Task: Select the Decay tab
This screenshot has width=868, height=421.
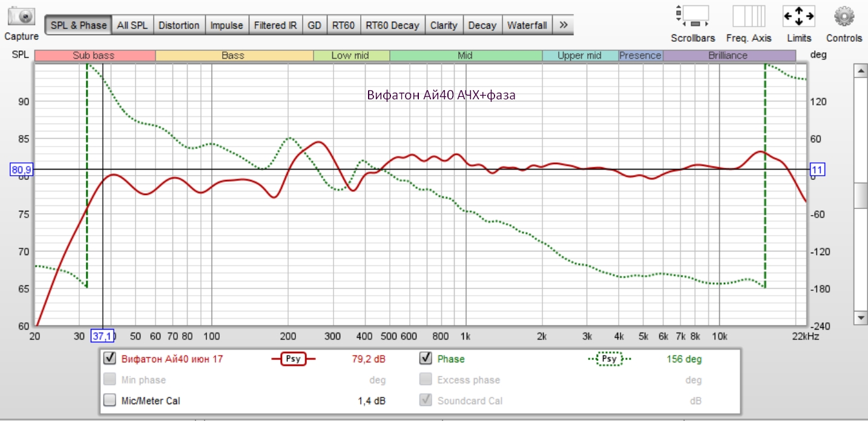Action: click(482, 25)
